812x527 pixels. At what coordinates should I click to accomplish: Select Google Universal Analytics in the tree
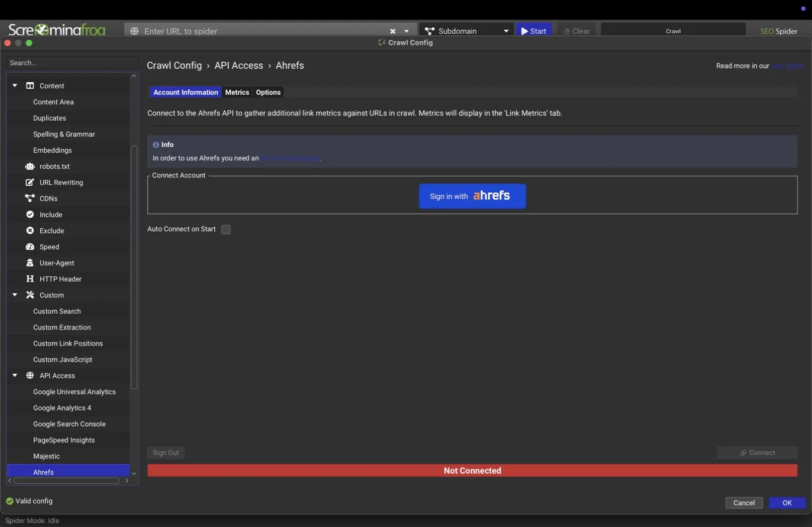coord(75,392)
